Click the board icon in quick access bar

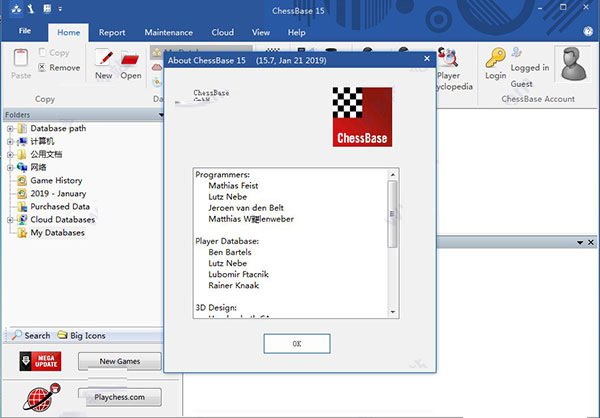47,8
